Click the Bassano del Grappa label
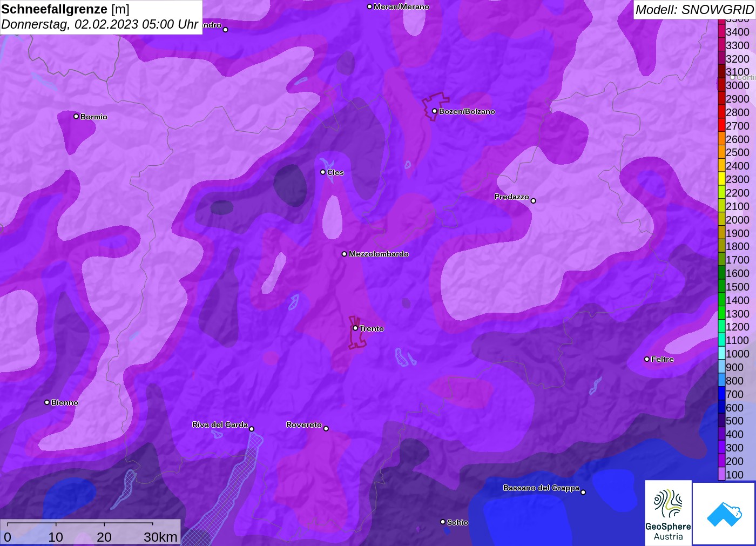 point(541,488)
